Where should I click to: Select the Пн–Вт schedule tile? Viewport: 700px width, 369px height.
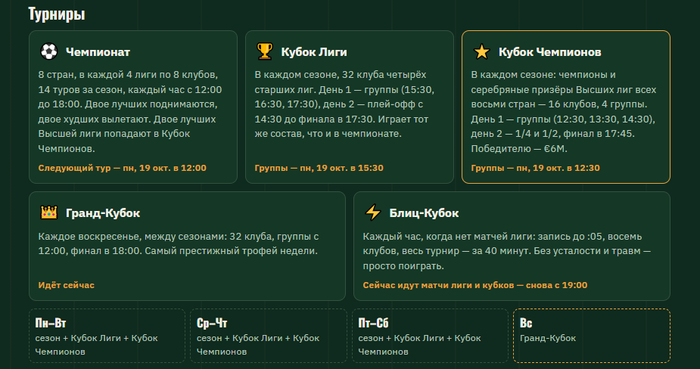[107, 336]
